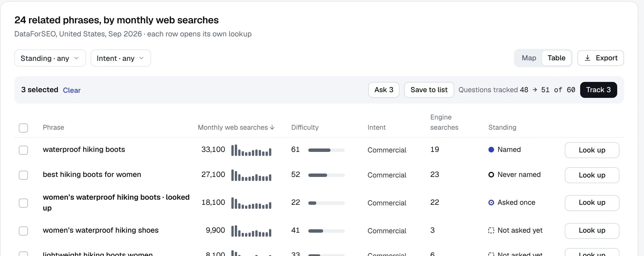This screenshot has width=644, height=256.
Task: Click the difficulty 52 bar
Action: [x=326, y=175]
